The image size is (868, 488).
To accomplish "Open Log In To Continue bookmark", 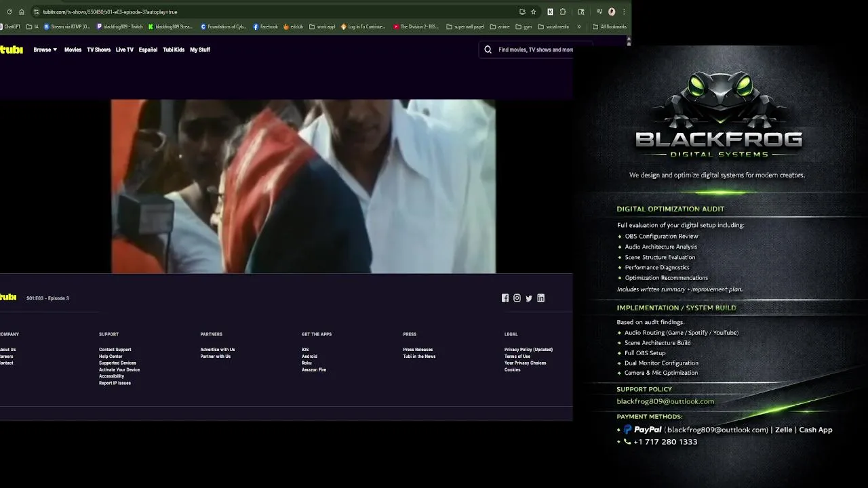I will pos(363,27).
